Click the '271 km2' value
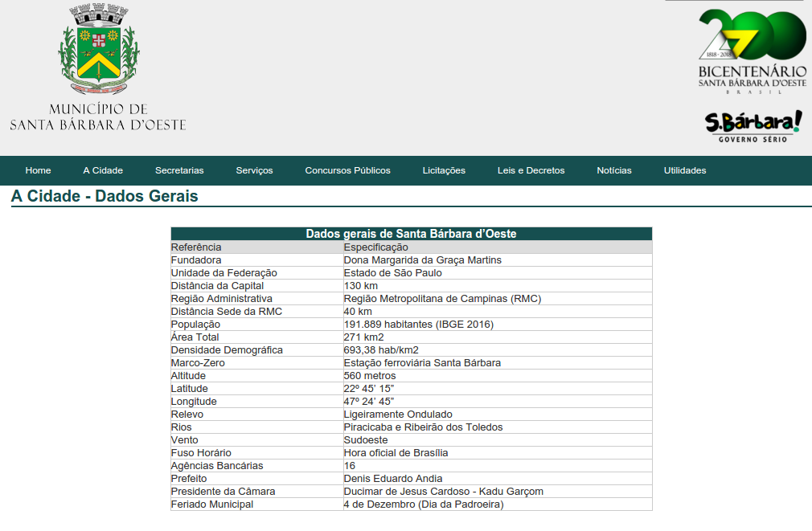Viewport: 812px width, 531px height. click(x=364, y=337)
